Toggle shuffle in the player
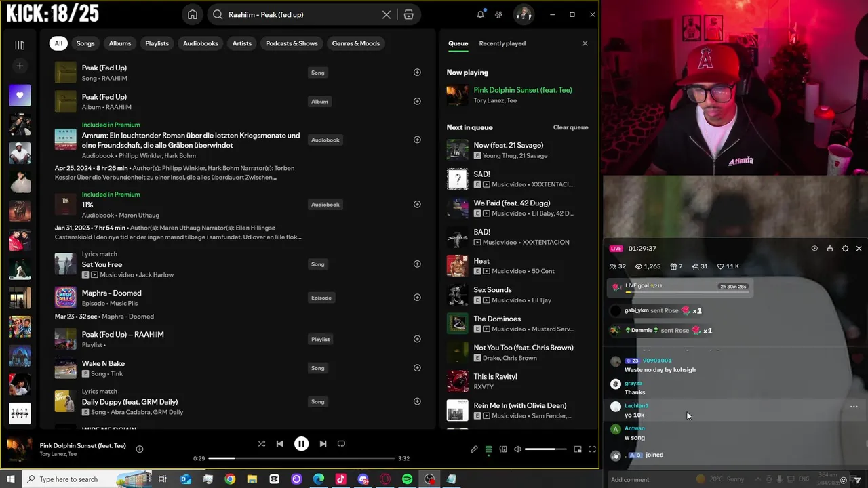The image size is (868, 488). [x=262, y=444]
